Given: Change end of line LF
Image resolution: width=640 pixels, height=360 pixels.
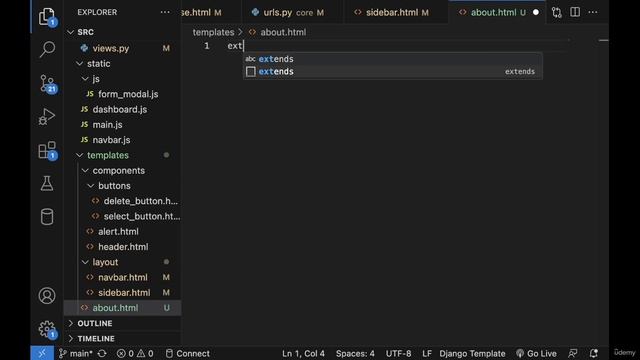Looking at the screenshot, I should [x=427, y=353].
